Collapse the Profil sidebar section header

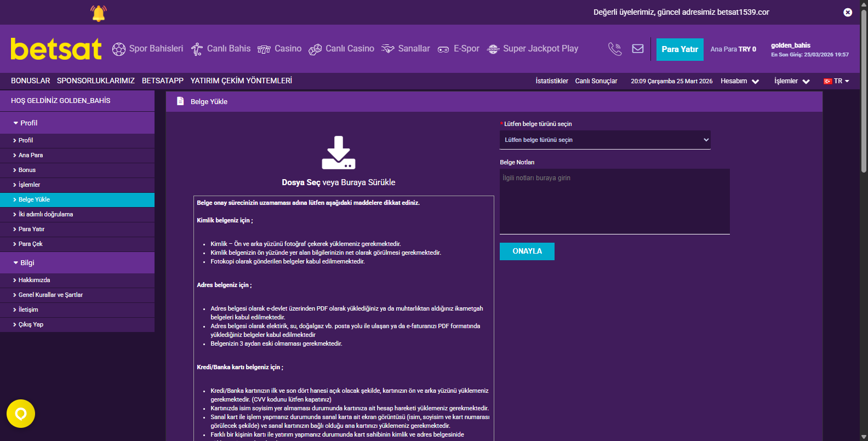pos(77,123)
